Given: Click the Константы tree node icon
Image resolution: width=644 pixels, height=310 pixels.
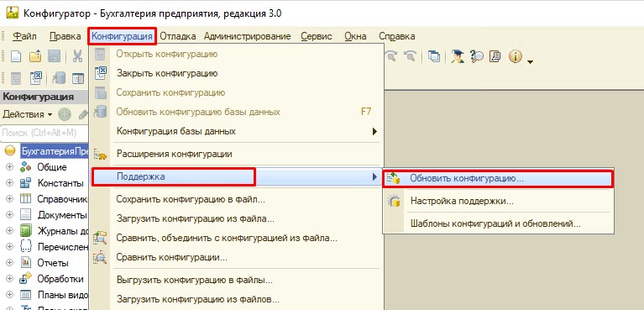Looking at the screenshot, I should (26, 183).
